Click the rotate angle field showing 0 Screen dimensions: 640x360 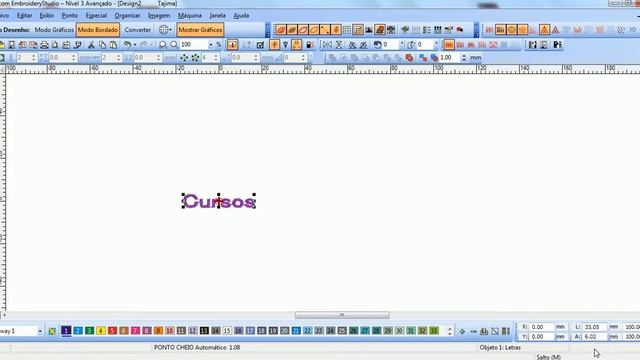coord(391,44)
